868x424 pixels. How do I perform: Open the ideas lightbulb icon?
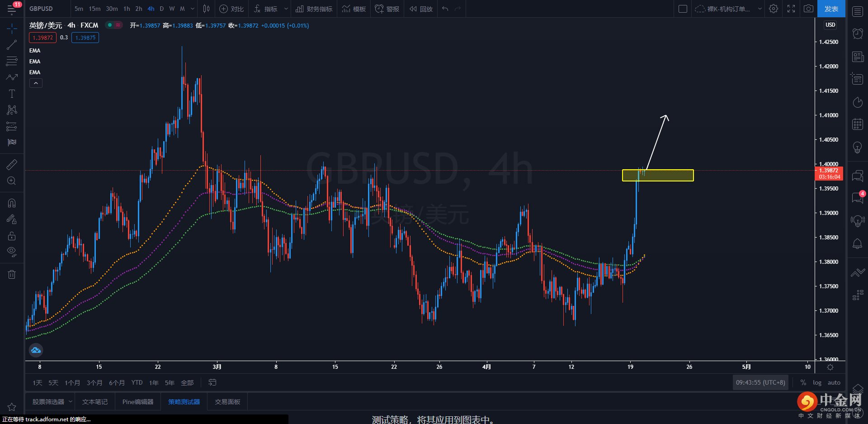click(858, 148)
